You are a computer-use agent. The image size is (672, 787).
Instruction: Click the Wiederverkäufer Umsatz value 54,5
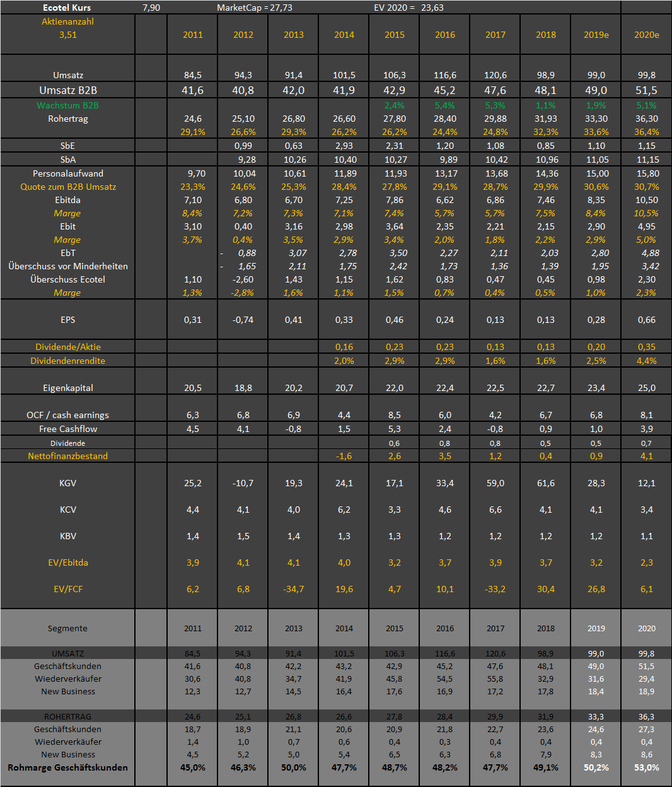[x=444, y=679]
